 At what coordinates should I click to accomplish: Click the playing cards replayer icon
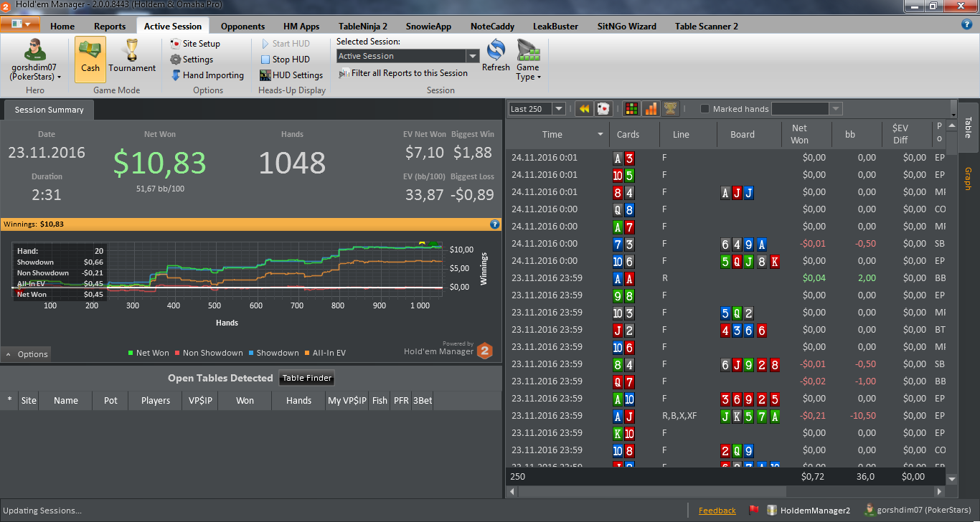603,109
